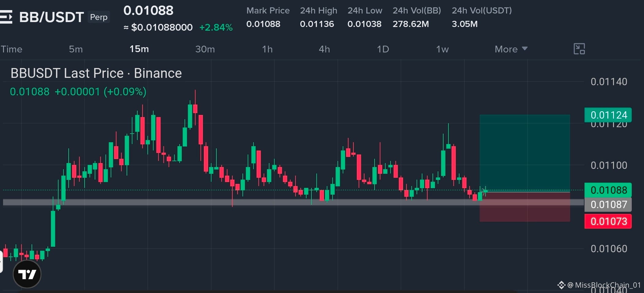Click the red stop-loss zone of the long position
Screen dimensions: 644x293
point(525,207)
